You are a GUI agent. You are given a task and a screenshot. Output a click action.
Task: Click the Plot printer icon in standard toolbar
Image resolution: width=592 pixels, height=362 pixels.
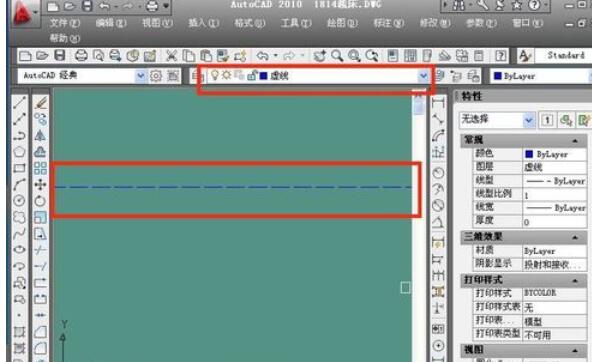(x=81, y=56)
